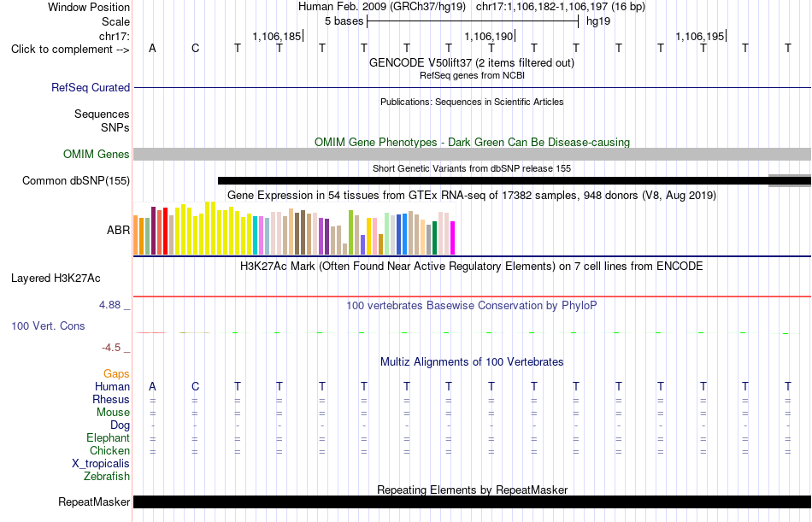This screenshot has height=522, width=812.
Task: Select the Mouse species label
Action: [x=113, y=412]
